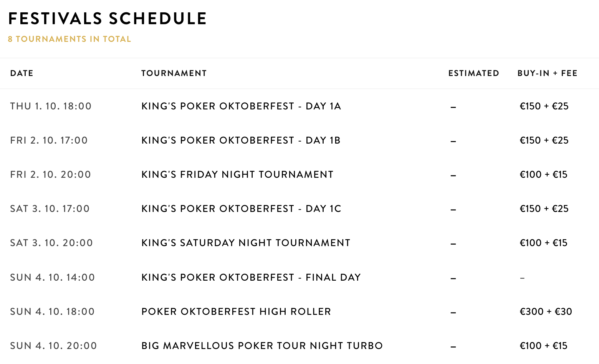Select the Fri 2. 10. 20:00 date cell
599x364 pixels.
tap(50, 175)
